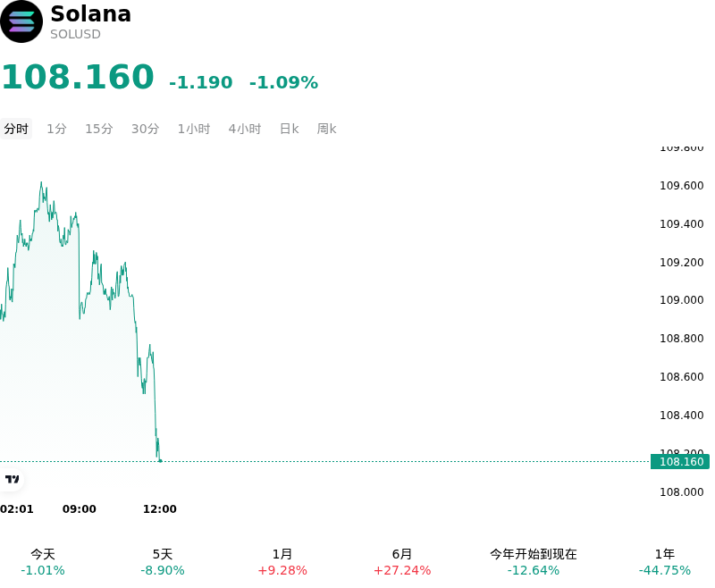The image size is (715, 588).
Task: Choose the 30分 chart interval
Action: coord(146,129)
